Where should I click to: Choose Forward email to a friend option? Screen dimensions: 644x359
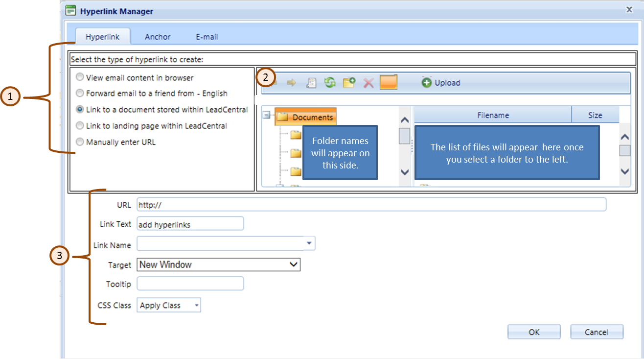[x=80, y=93]
